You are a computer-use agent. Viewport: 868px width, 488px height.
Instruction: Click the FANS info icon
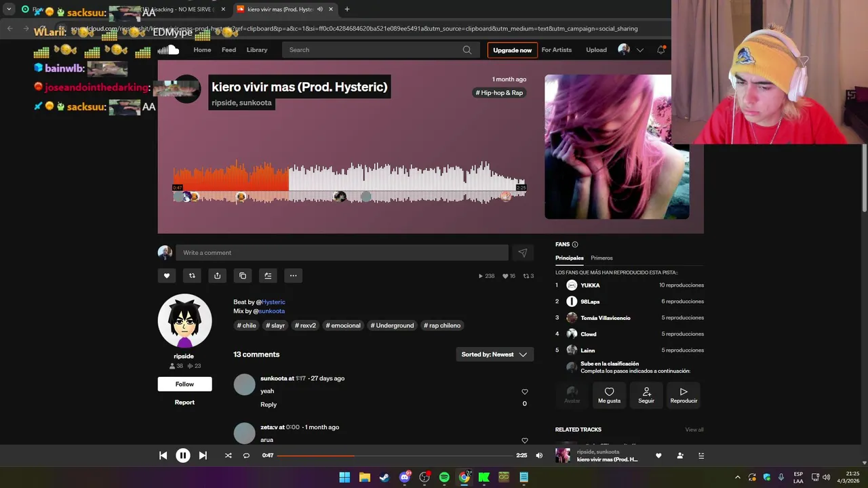coord(575,245)
